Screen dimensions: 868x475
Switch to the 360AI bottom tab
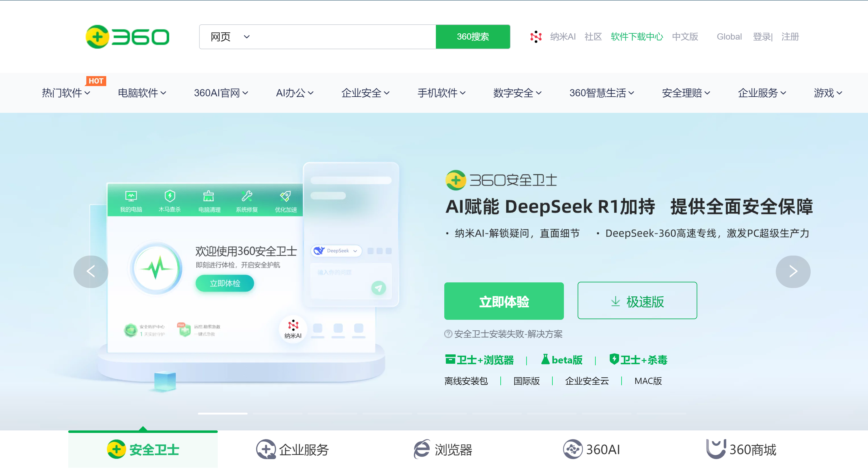(x=592, y=449)
